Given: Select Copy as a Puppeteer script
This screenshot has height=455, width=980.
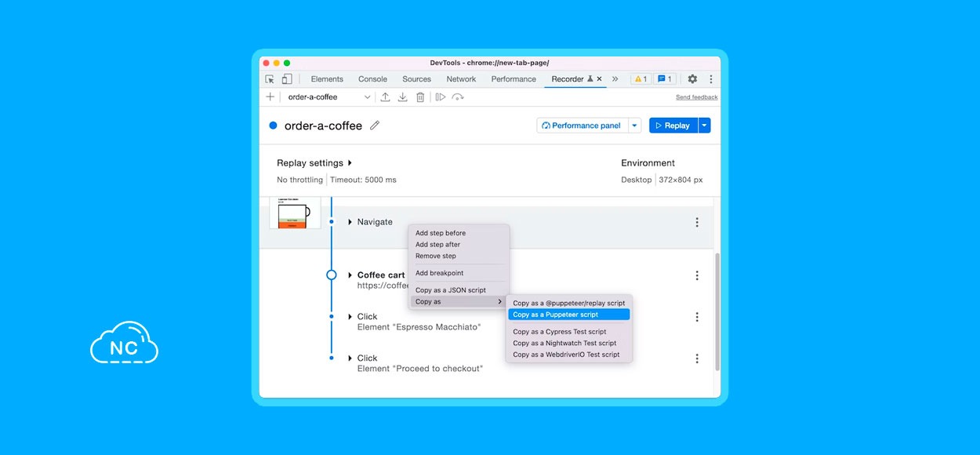Looking at the screenshot, I should click(569, 315).
